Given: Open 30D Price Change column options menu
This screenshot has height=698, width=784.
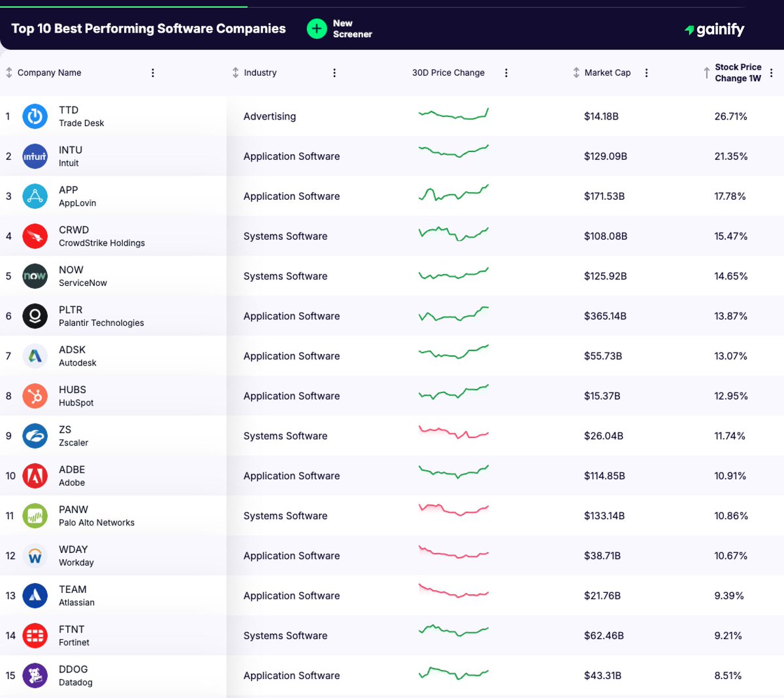Looking at the screenshot, I should pos(506,72).
